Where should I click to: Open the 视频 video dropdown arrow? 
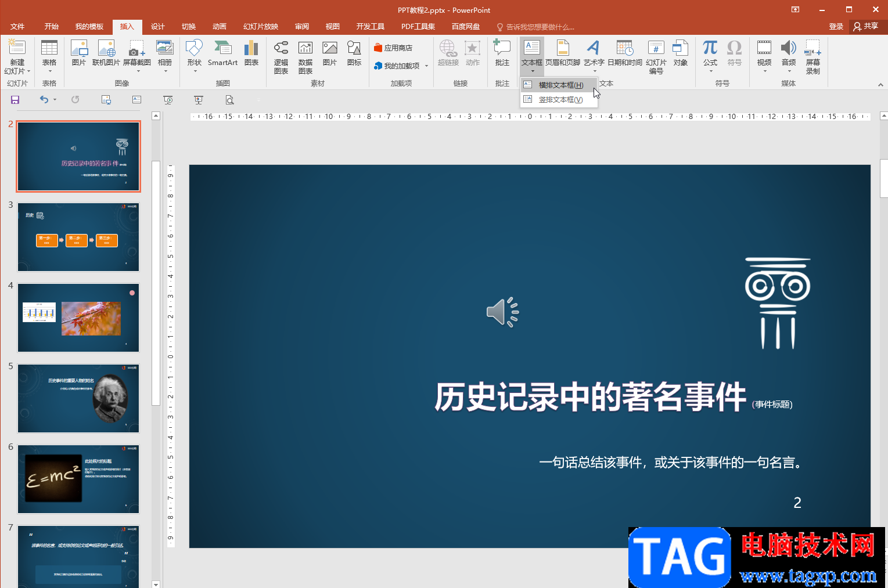click(x=764, y=71)
